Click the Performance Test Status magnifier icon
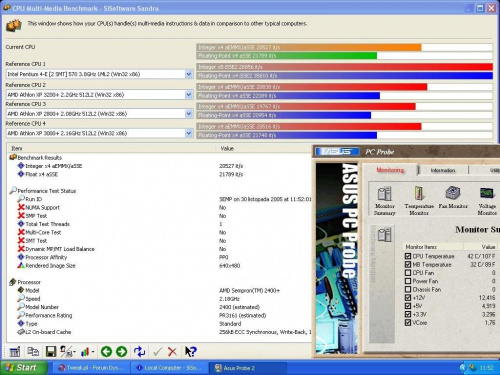This screenshot has width=500, height=375. point(13,190)
